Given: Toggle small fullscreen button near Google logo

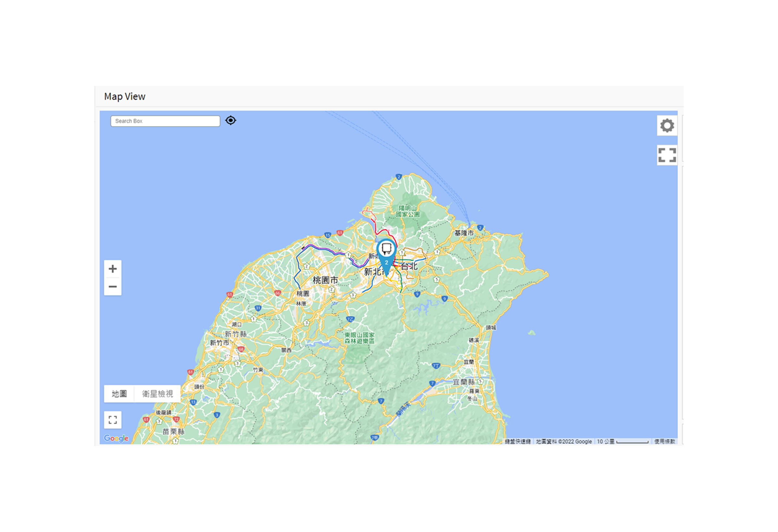Looking at the screenshot, I should (113, 420).
